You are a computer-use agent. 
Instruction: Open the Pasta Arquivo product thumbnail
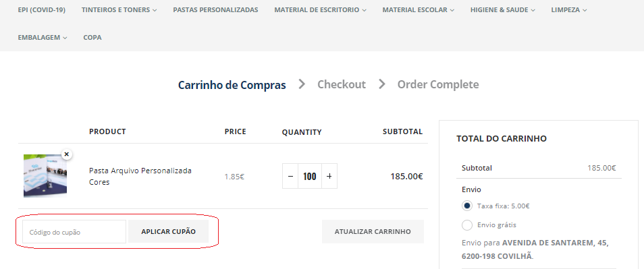point(45,176)
